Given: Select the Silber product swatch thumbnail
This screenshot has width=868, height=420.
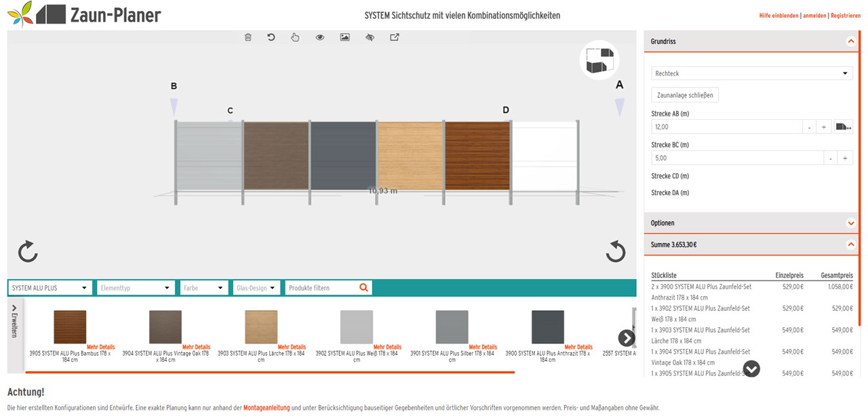Looking at the screenshot, I should [x=452, y=327].
